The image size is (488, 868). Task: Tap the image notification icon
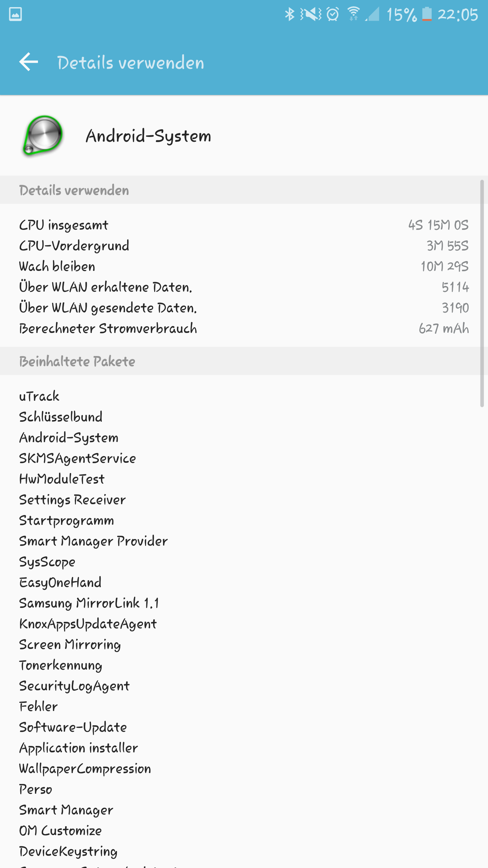pyautogui.click(x=15, y=14)
